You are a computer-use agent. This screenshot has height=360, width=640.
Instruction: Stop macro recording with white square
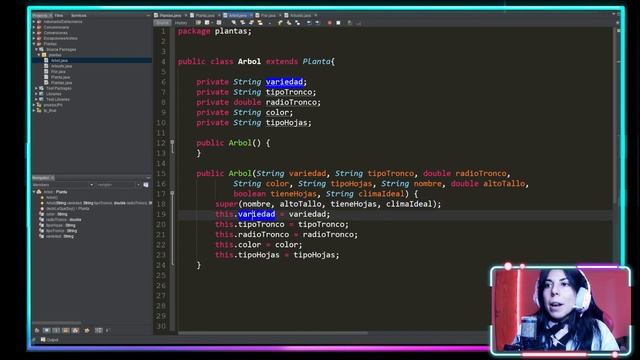click(338, 23)
